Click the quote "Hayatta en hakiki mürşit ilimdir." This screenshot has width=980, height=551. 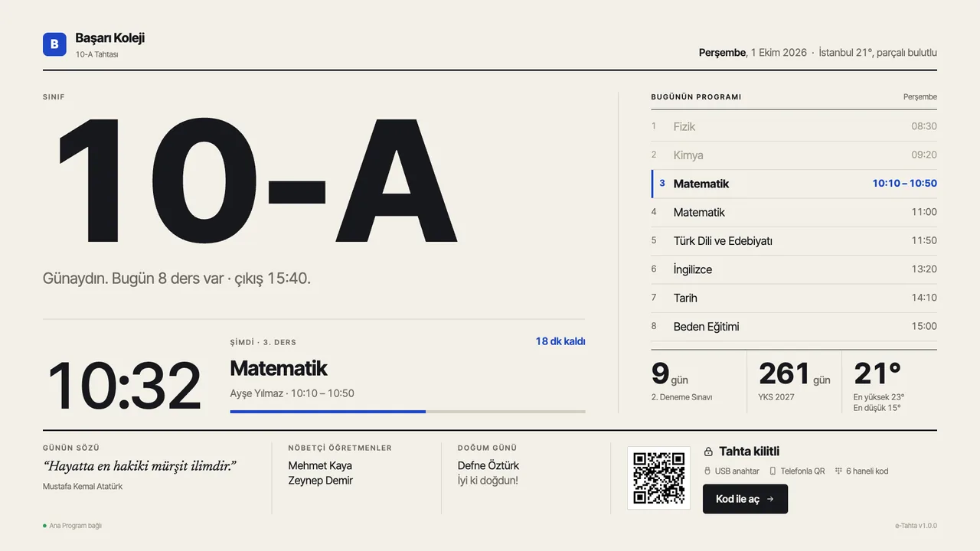pyautogui.click(x=139, y=466)
